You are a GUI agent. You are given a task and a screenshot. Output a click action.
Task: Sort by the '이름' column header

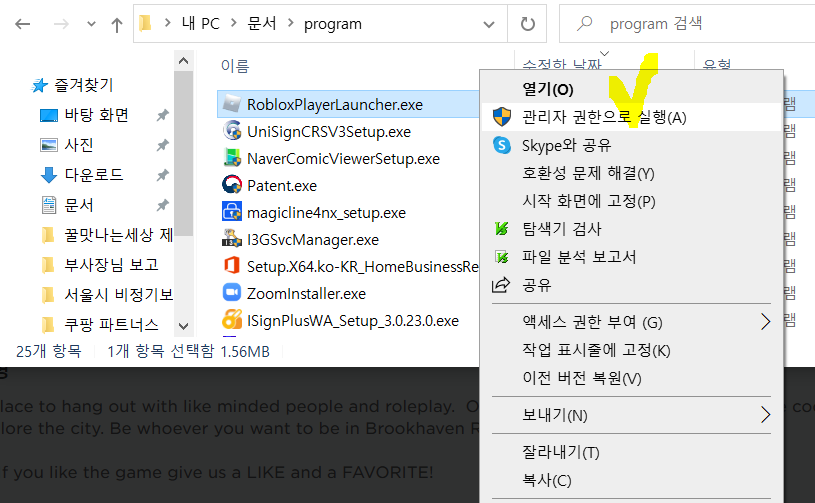(x=235, y=66)
